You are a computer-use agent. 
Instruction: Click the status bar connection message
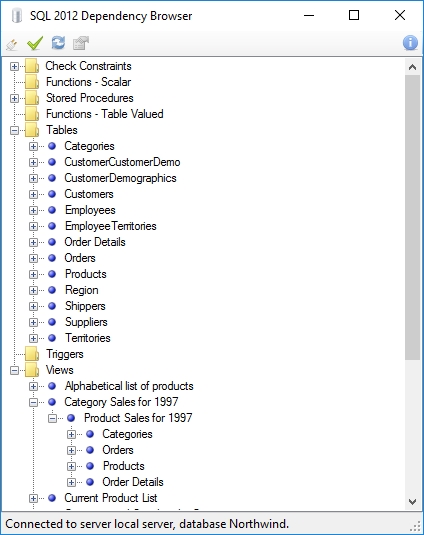click(x=147, y=524)
